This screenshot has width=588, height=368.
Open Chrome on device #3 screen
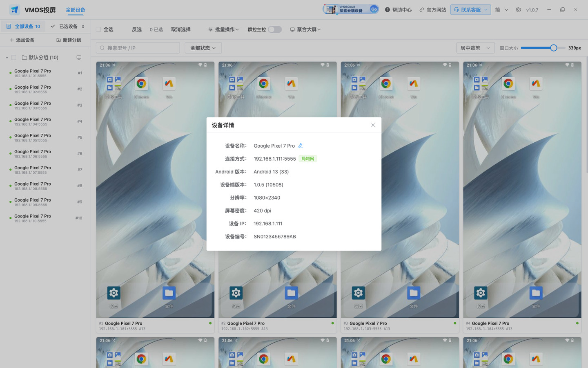point(386,84)
